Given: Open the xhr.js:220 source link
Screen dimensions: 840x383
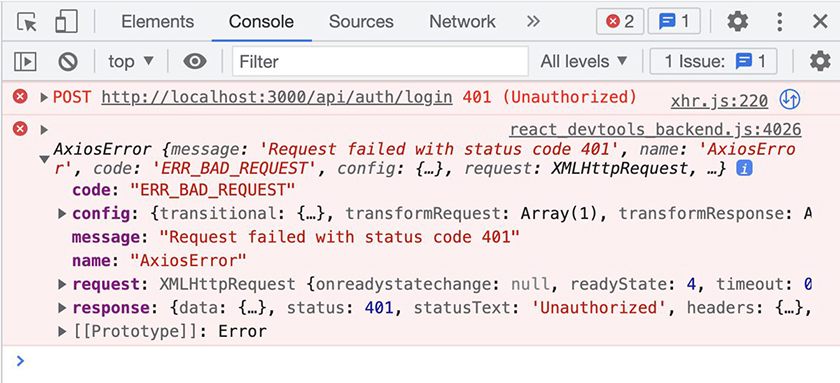Looking at the screenshot, I should pos(719,100).
